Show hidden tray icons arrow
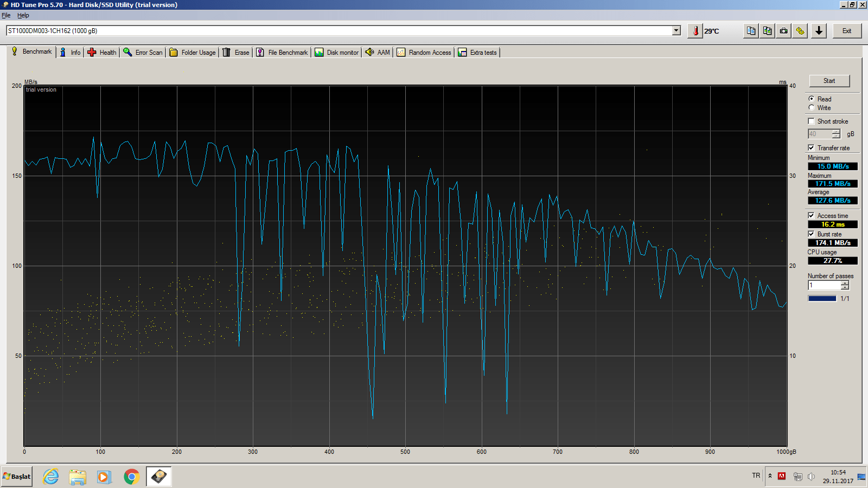Screen dimensions: 868x488 pos(770,476)
